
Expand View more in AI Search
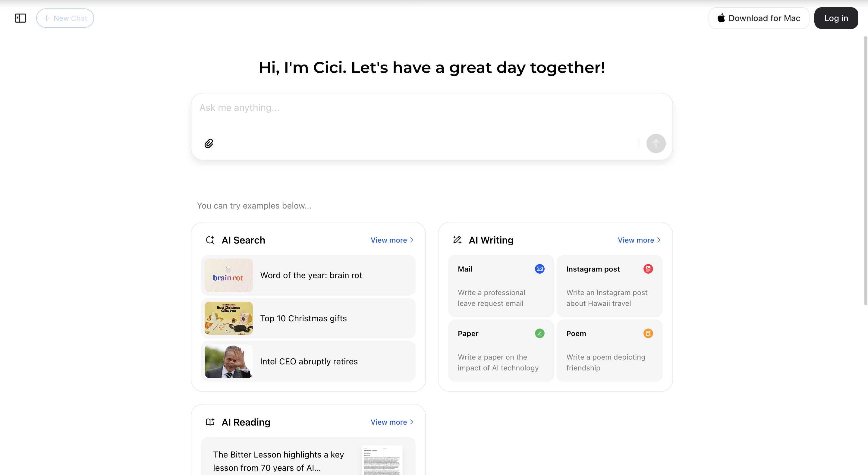[392, 240]
